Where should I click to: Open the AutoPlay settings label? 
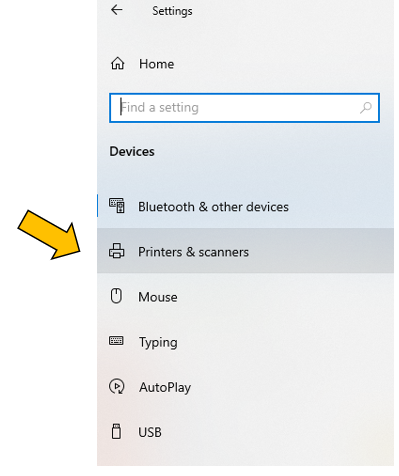pos(165,388)
